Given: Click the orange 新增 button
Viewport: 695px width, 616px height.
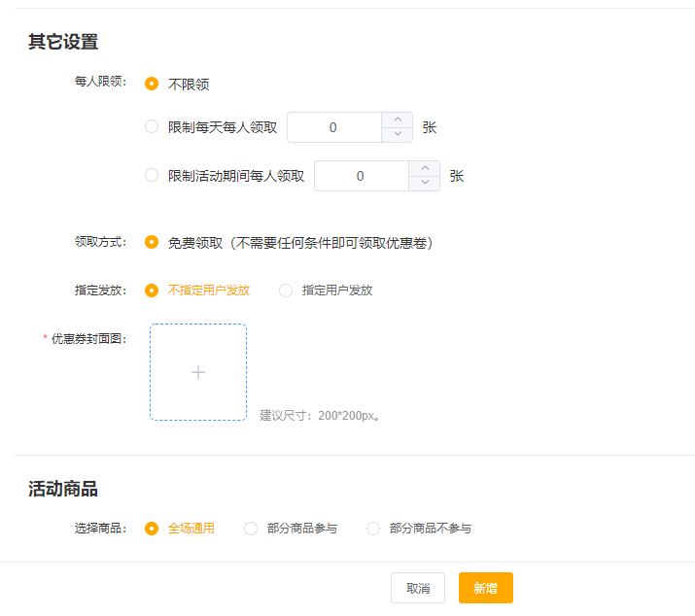Looking at the screenshot, I should pos(485,588).
